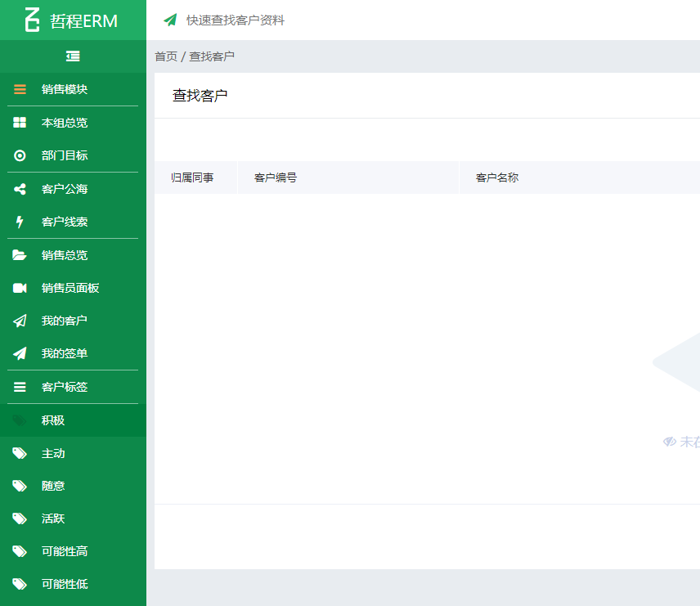Click the solid paper plane icon for 我的签单
The height and width of the screenshot is (606, 700).
[20, 353]
